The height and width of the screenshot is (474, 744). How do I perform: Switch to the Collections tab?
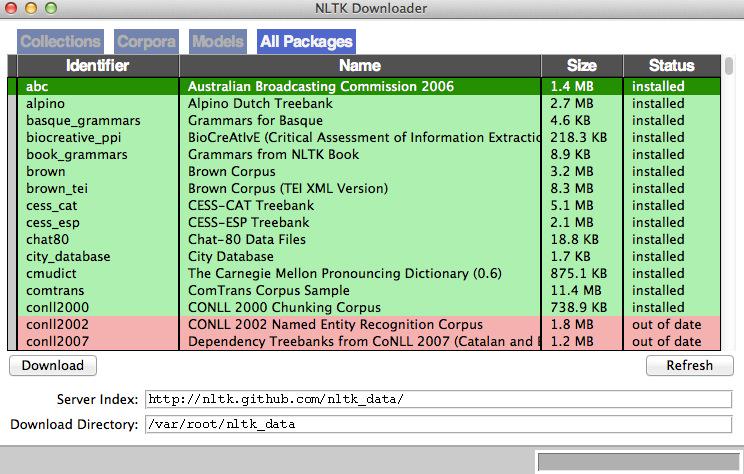pos(60,42)
